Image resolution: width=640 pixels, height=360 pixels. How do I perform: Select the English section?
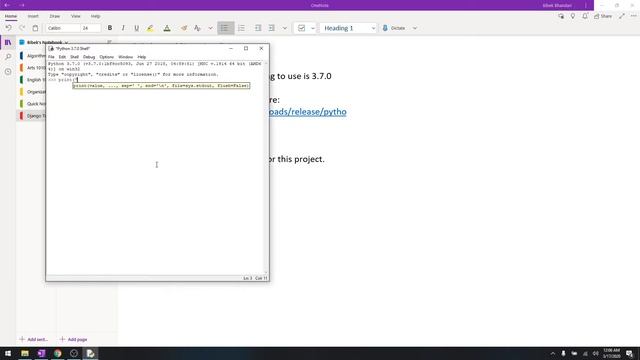tap(33, 80)
